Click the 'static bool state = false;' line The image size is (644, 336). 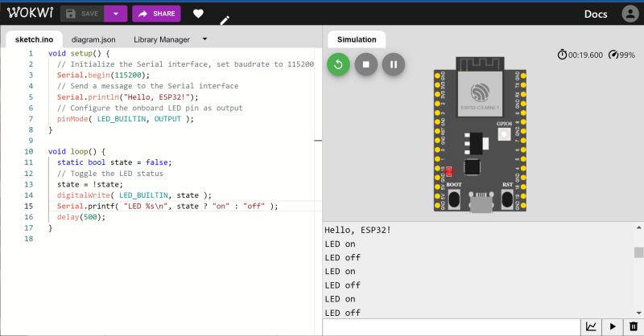click(x=114, y=162)
